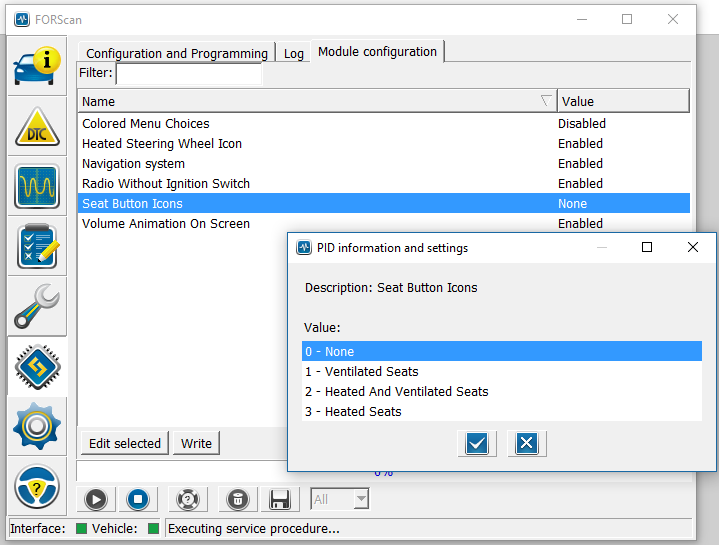Open the DTC trouble codes section

pyautogui.click(x=37, y=126)
